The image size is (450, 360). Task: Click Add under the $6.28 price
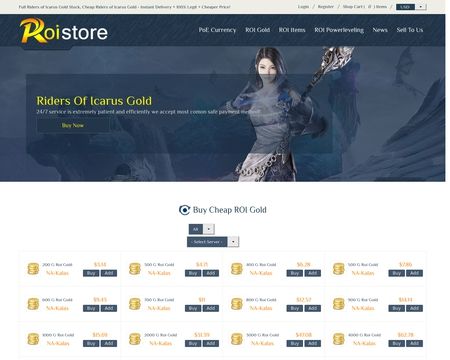pyautogui.click(x=313, y=273)
